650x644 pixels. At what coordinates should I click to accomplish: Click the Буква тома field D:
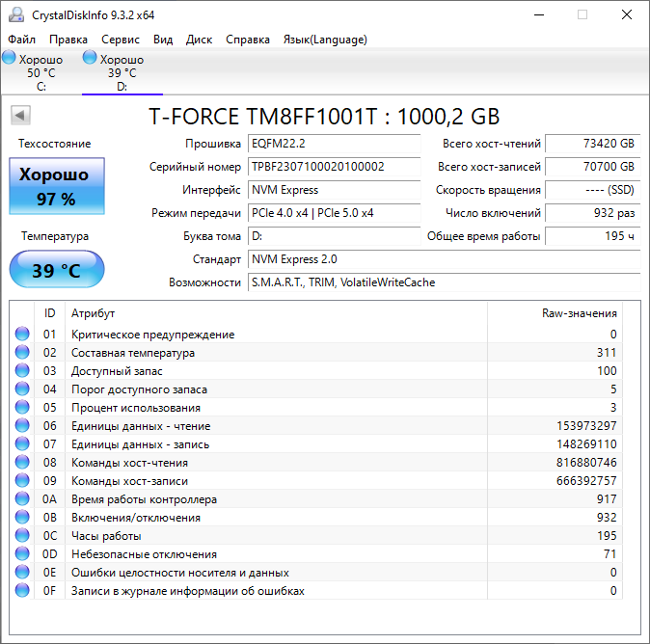click(334, 236)
